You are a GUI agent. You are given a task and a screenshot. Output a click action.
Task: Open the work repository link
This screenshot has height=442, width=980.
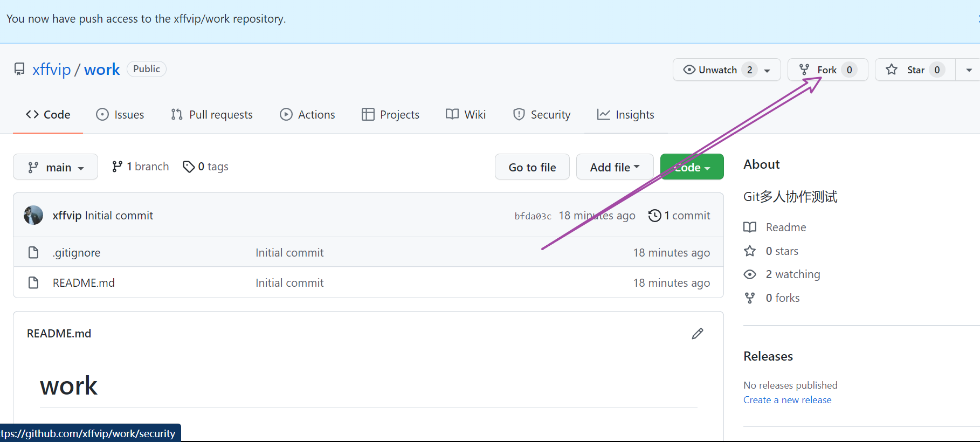pyautogui.click(x=102, y=70)
